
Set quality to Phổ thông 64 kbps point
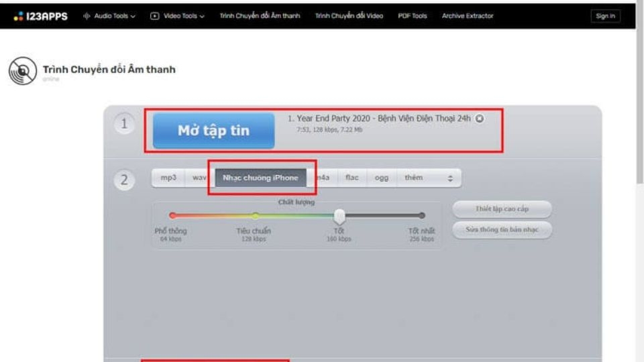[x=172, y=215]
